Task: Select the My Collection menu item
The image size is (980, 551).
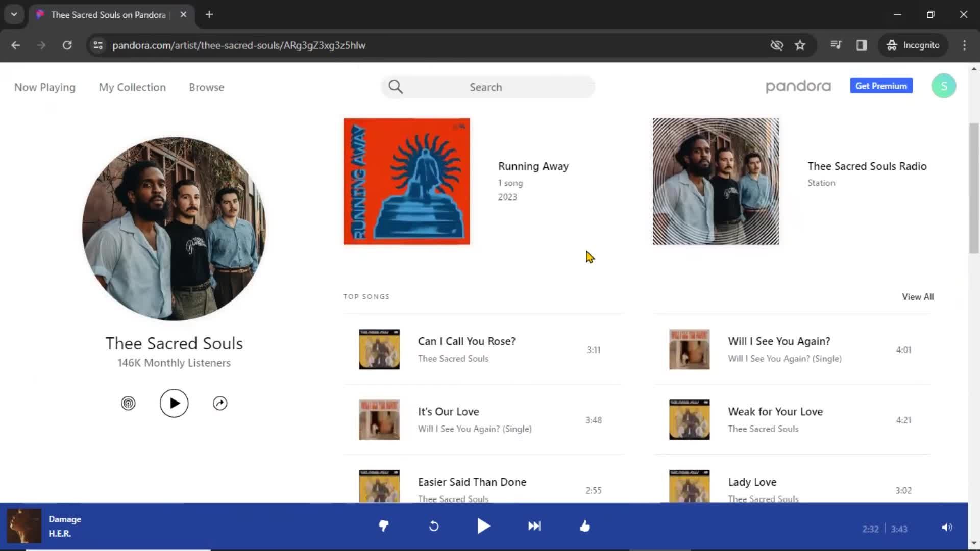Action: pos(132,87)
